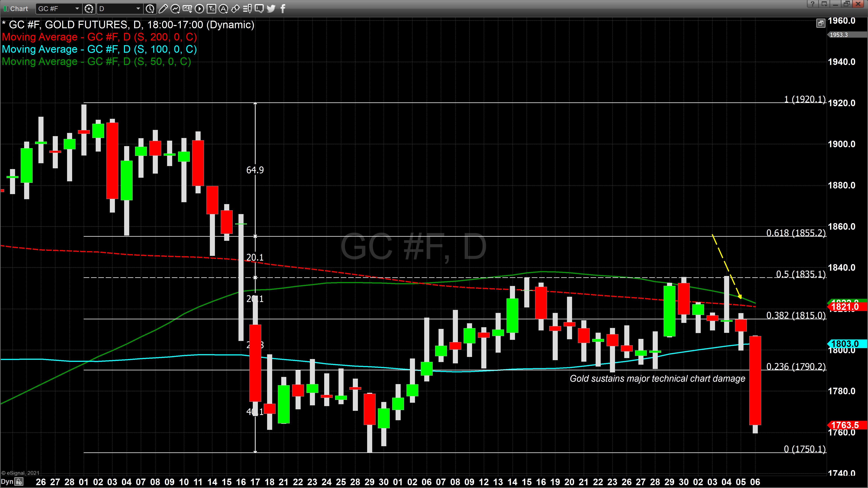The image size is (868, 488).
Task: Click the Chart window title label
Action: coord(19,9)
